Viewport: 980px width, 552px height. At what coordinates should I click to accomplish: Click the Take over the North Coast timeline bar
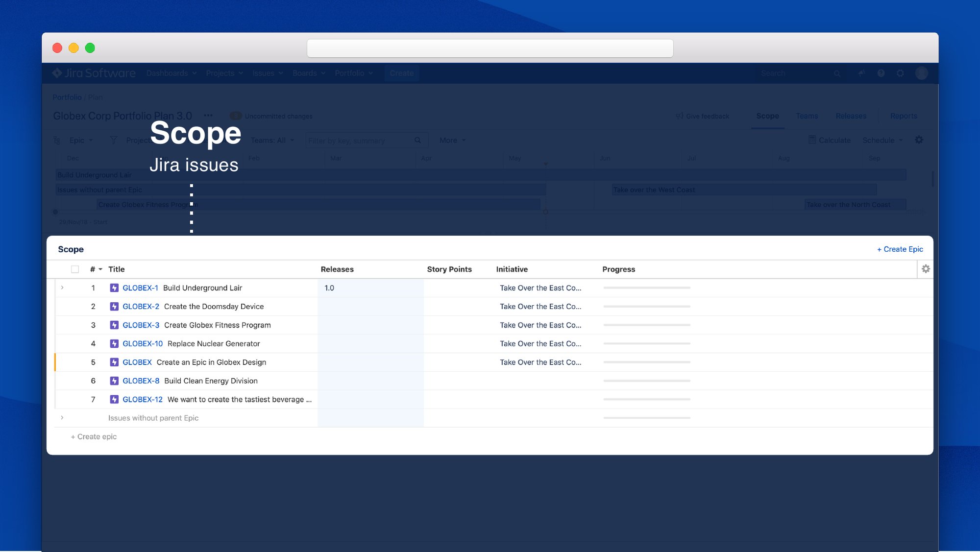point(855,205)
